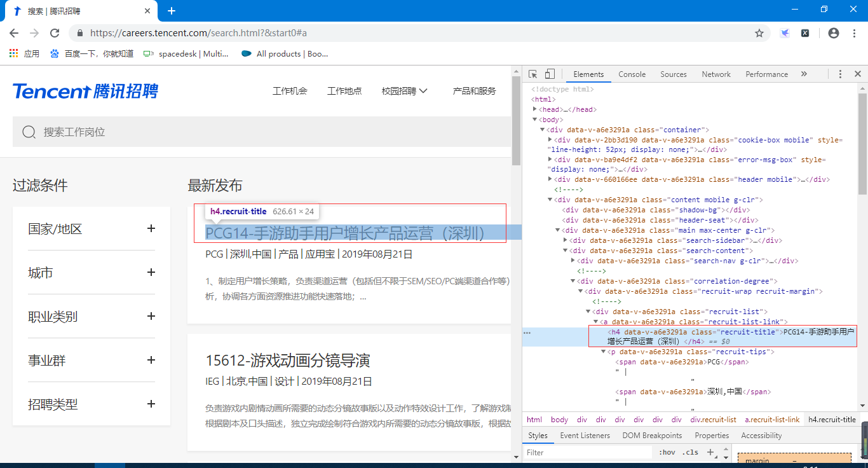Open the PCG14-手游助手 job listing
868x468 pixels.
coord(346,233)
